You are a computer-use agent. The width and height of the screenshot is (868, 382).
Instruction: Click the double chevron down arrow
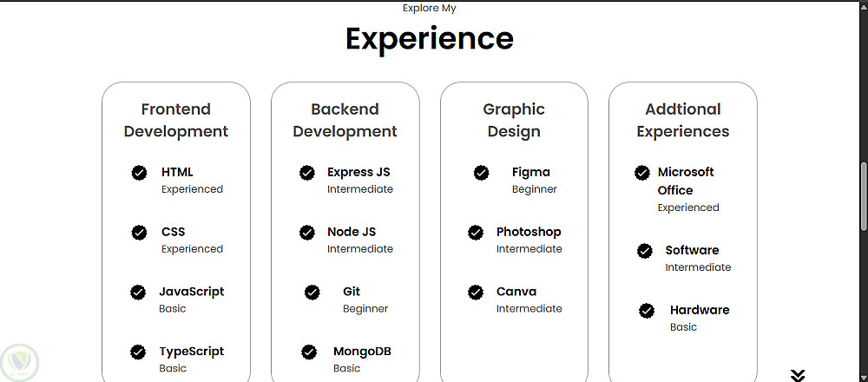(798, 375)
